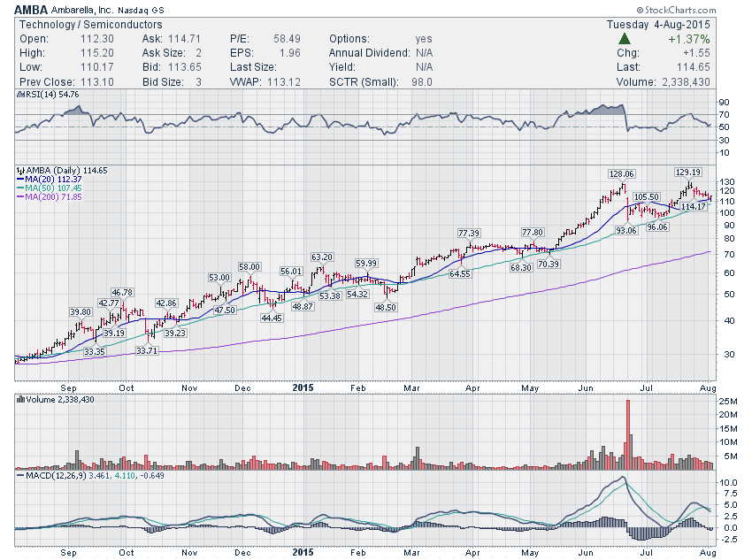
Task: Click the 48.87 low price label
Action: click(303, 306)
